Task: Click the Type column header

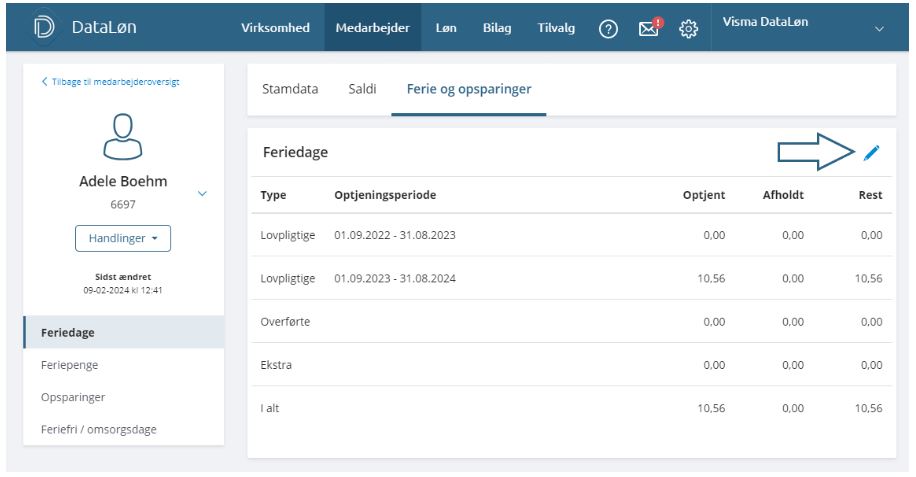Action: [x=273, y=195]
